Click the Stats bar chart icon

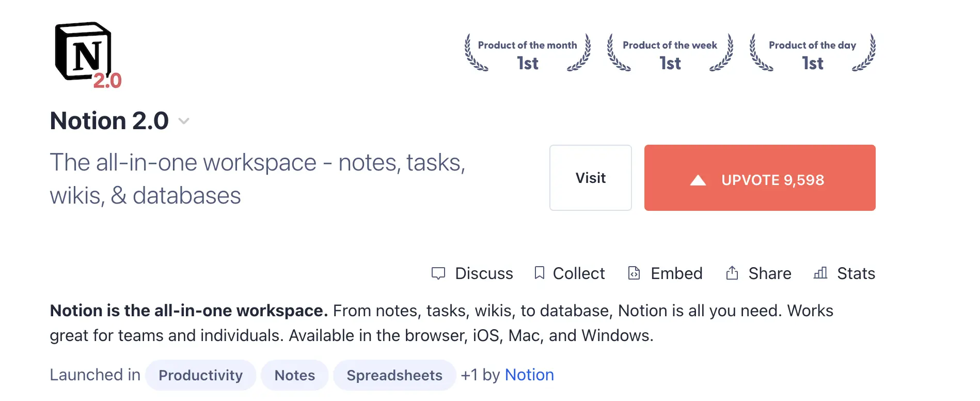[820, 273]
